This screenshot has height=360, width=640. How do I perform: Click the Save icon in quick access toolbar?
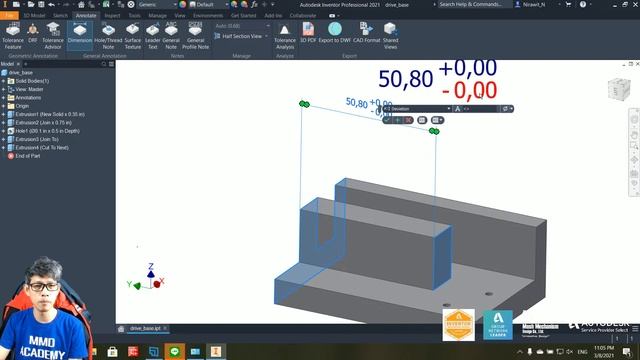tap(41, 4)
